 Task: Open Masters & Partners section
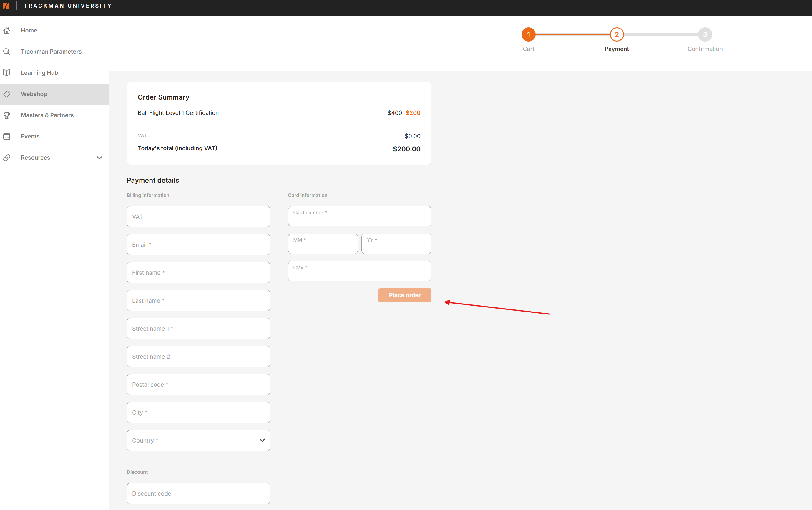coord(54,115)
